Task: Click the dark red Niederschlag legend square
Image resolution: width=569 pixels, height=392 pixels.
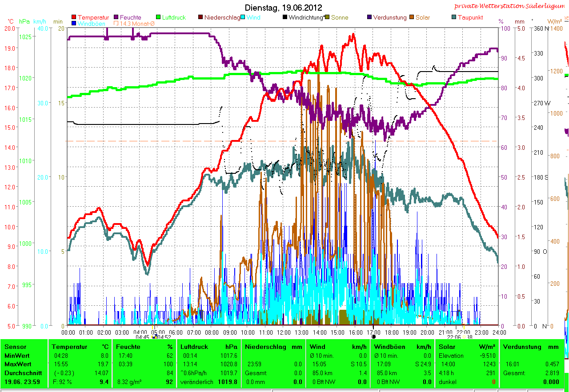Action: [200, 18]
